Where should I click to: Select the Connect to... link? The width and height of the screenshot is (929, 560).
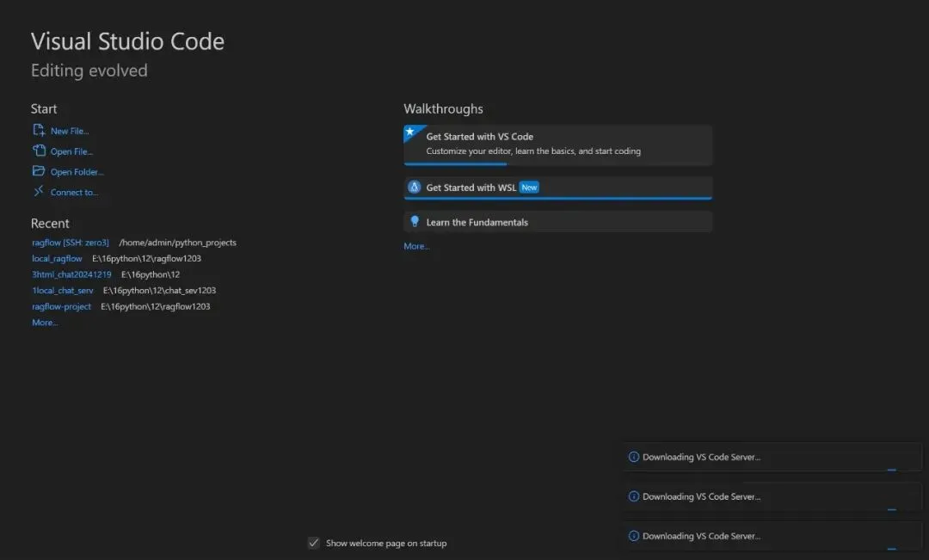pyautogui.click(x=75, y=192)
